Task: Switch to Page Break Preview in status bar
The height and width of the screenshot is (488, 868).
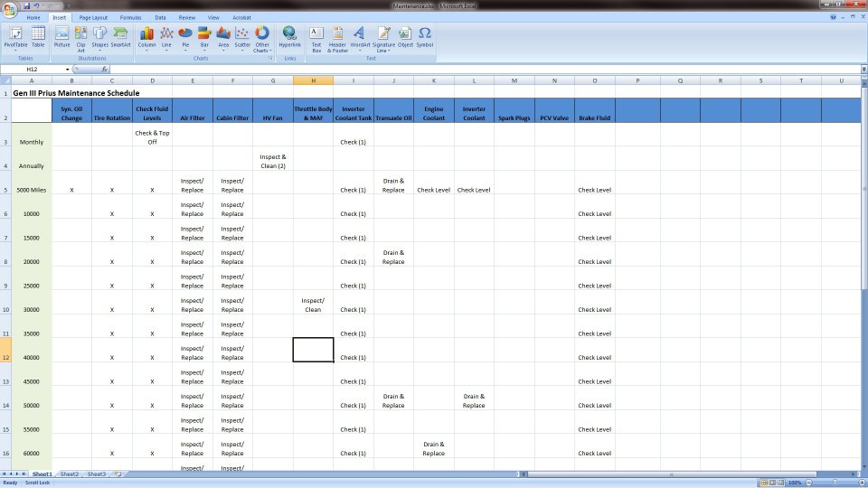Action: point(781,483)
